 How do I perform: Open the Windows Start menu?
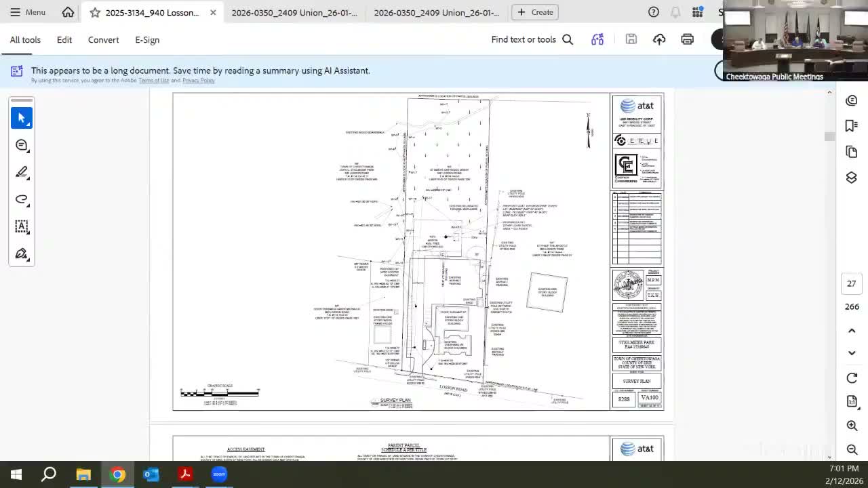coord(16,474)
